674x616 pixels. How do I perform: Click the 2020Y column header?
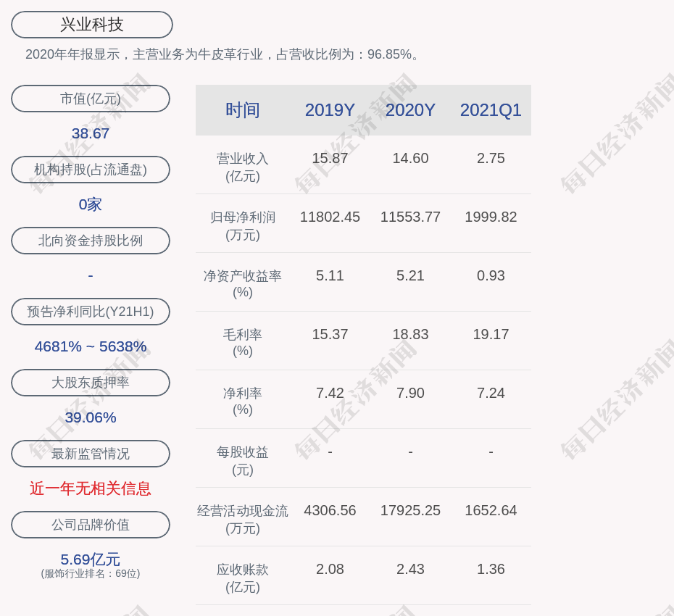(x=410, y=110)
